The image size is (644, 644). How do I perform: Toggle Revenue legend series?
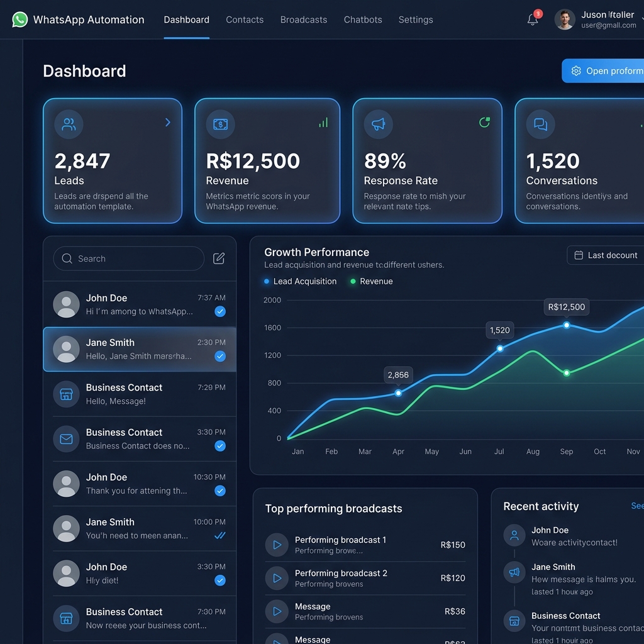(x=371, y=281)
